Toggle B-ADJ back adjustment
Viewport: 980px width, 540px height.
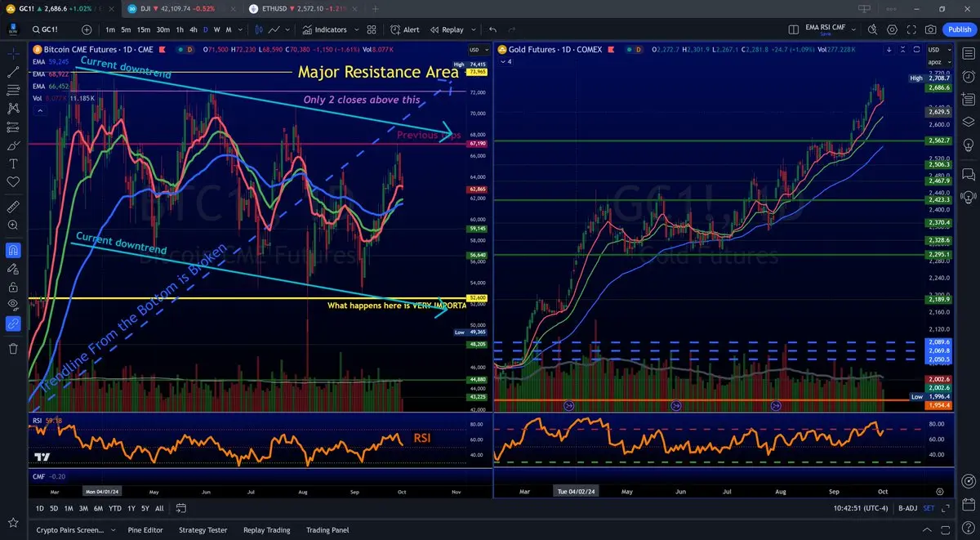point(906,508)
